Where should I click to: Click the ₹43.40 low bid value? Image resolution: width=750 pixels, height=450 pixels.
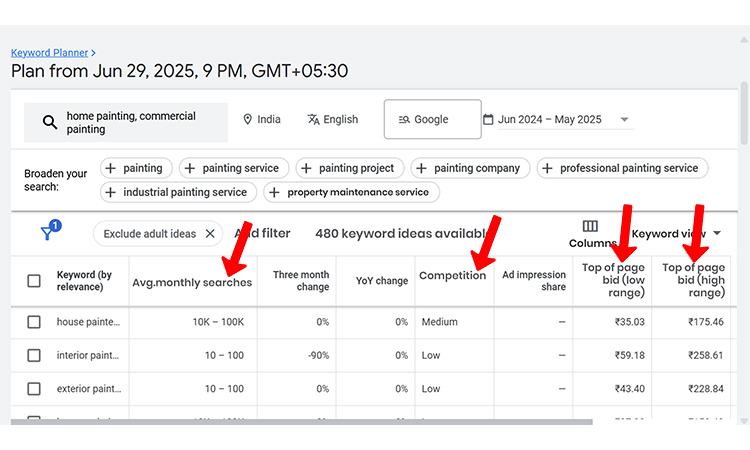tap(629, 389)
